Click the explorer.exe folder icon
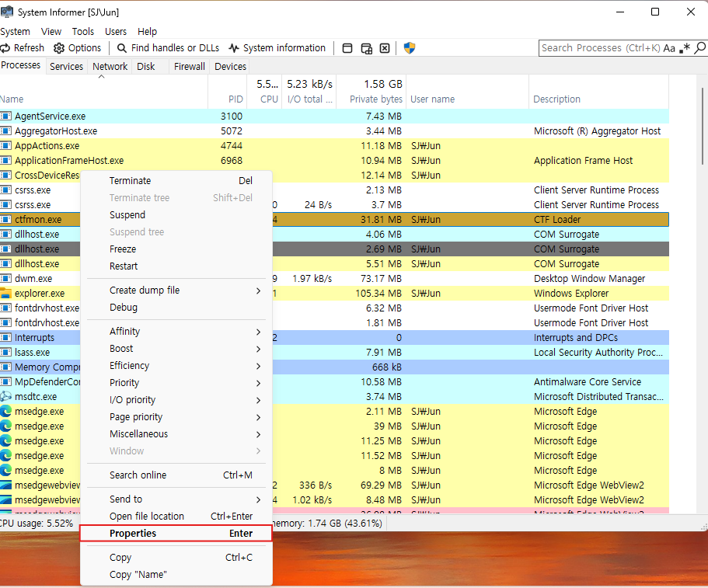708x588 pixels. [x=5, y=294]
